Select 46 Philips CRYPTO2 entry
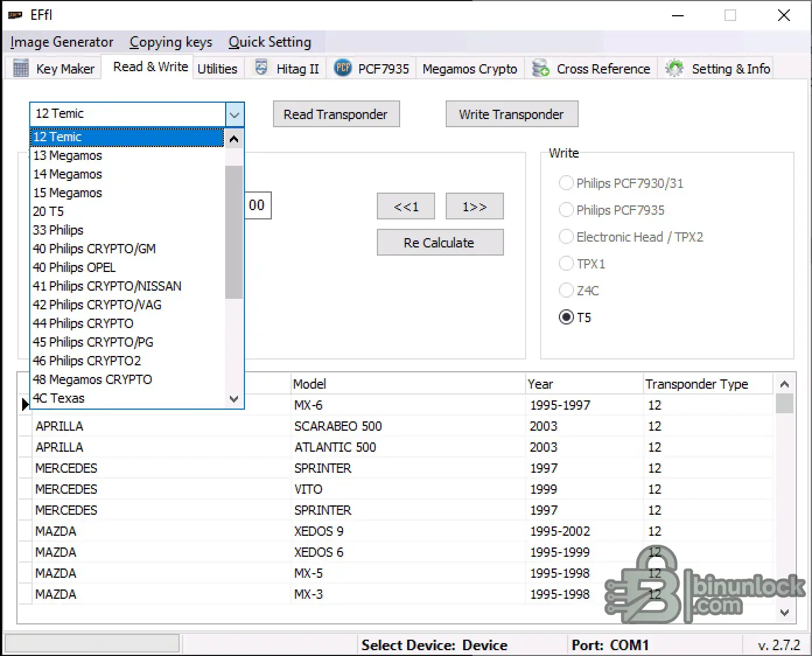 (x=127, y=361)
